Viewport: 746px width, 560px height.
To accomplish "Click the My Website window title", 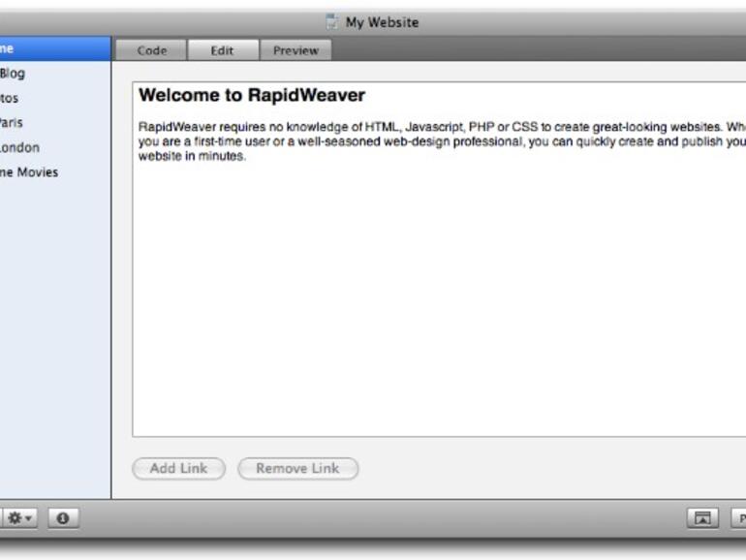I will point(382,22).
